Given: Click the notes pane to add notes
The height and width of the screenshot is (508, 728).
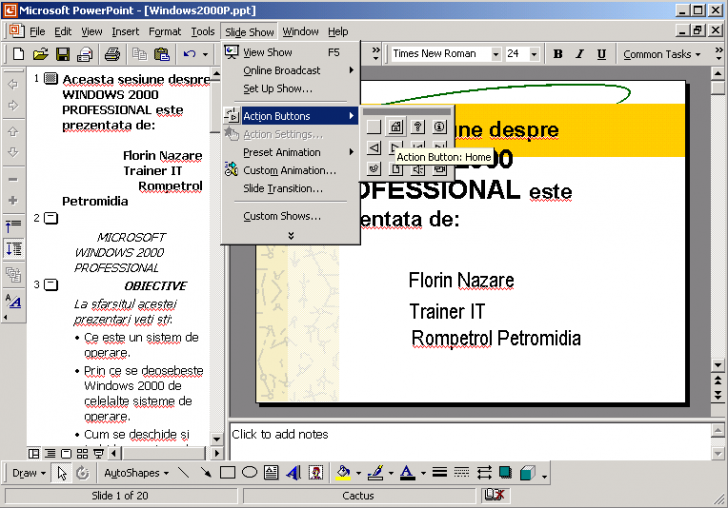Looking at the screenshot, I should point(470,441).
